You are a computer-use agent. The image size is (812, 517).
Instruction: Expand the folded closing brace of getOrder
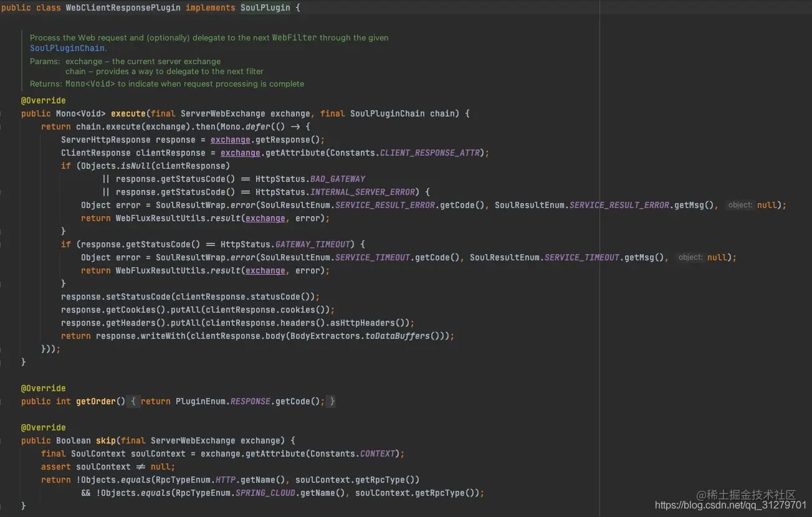[x=332, y=401]
